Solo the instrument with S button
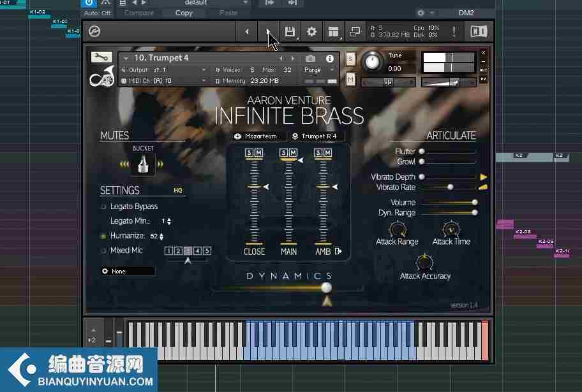 (x=350, y=59)
